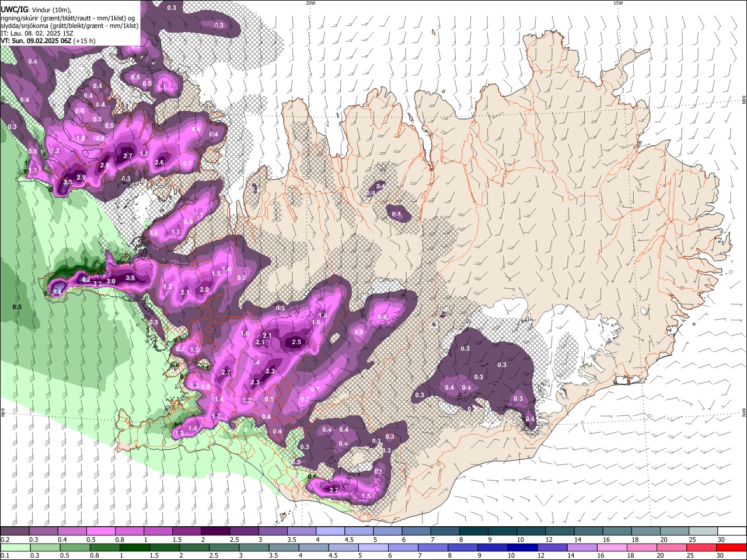Click the IT: Lau. 08. 02. 2025 15Z line
The image size is (747, 560).
pos(37,33)
